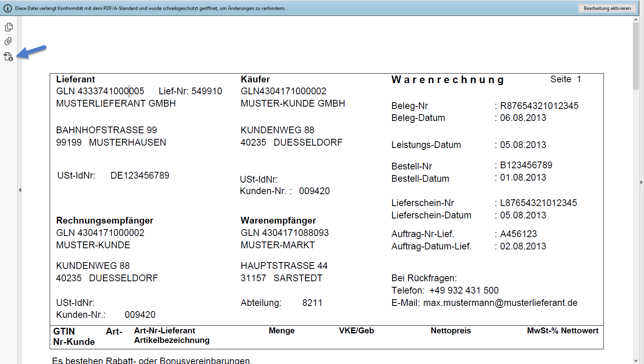
Task: Click the 'Artikelbezeichnung' column header
Action: pos(171,340)
